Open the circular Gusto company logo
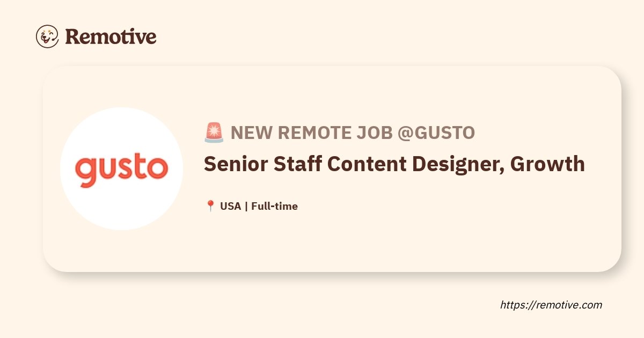The height and width of the screenshot is (338, 644). 121,168
